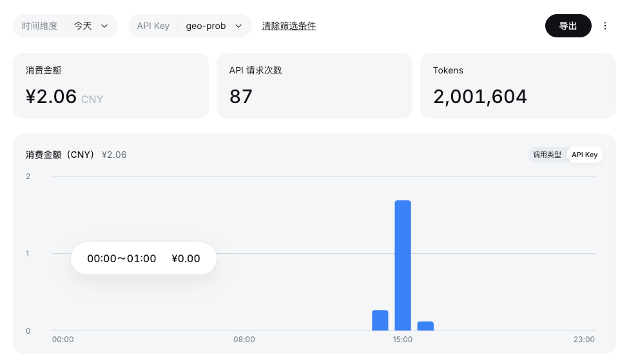Viewport: 629px width, 364px height.
Task: Switch chart to 调用类型 view
Action: (547, 155)
